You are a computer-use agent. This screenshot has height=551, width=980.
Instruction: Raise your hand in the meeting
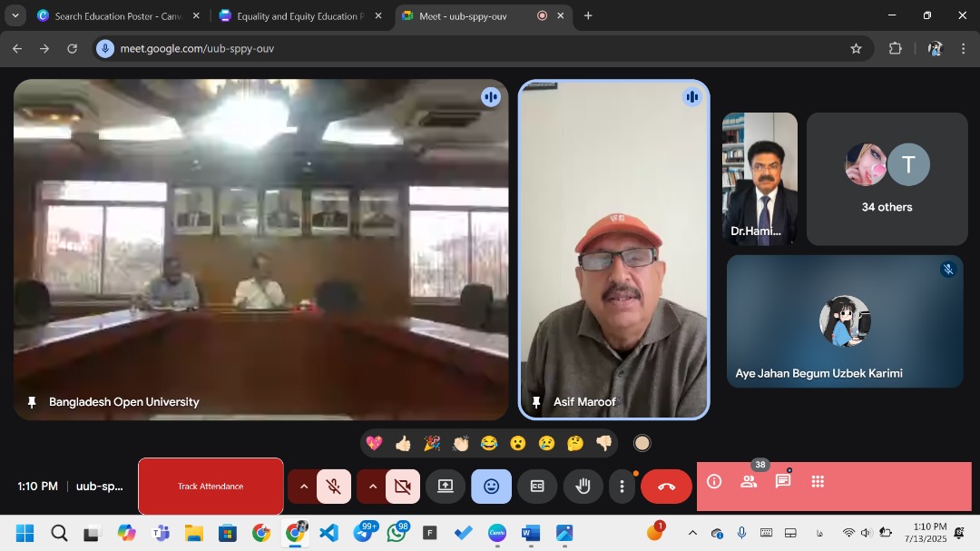click(x=583, y=487)
